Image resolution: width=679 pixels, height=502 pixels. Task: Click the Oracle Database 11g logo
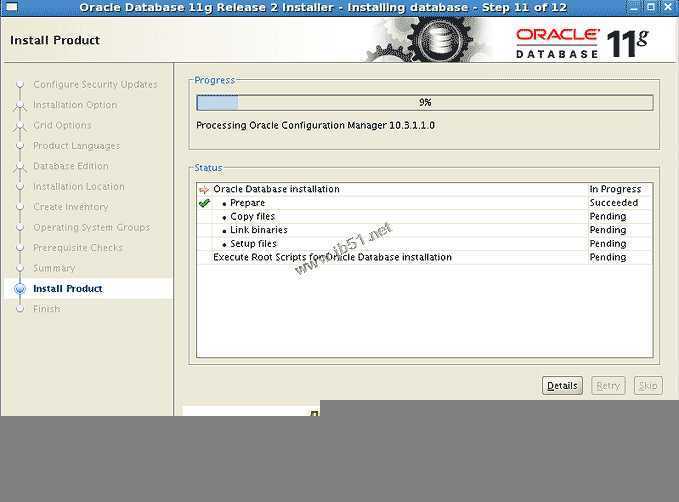tap(582, 43)
